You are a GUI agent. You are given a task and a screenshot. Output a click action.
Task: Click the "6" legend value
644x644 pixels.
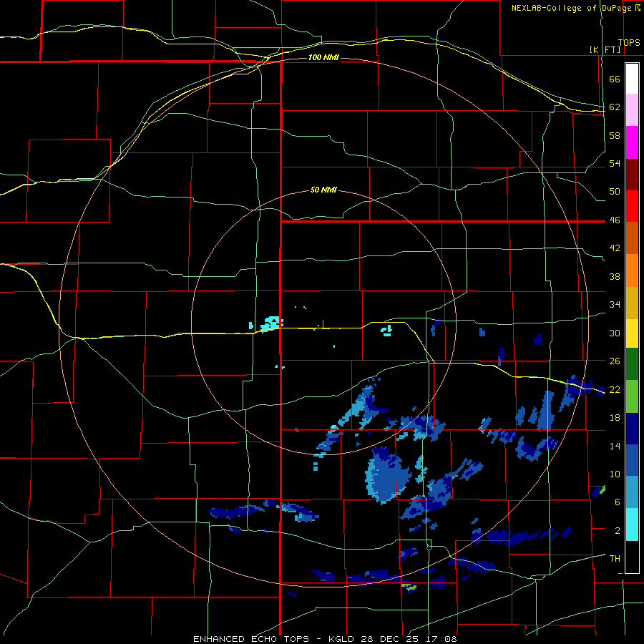(x=618, y=502)
